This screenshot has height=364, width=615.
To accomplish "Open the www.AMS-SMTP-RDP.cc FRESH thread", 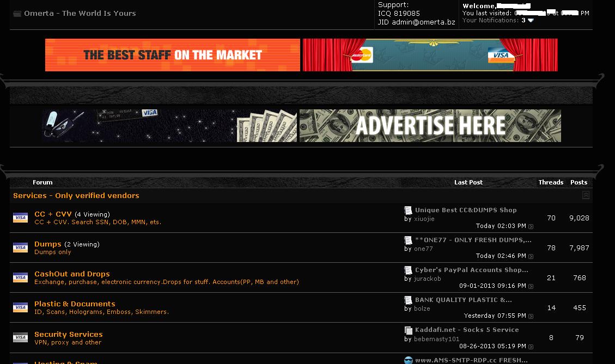I will 471,360.
